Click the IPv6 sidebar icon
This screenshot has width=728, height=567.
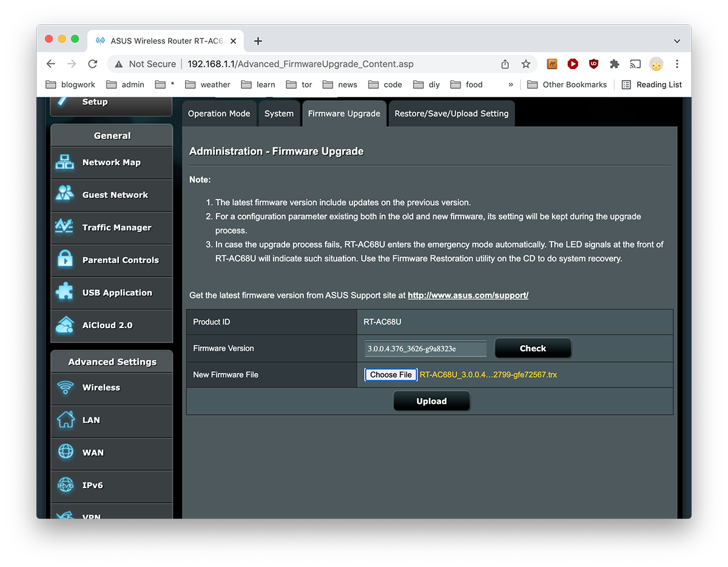point(65,485)
